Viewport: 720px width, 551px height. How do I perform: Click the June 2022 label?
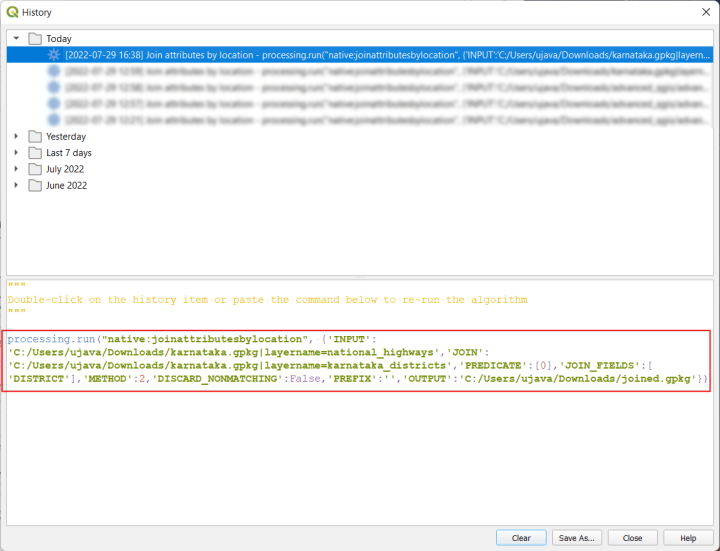pyautogui.click(x=66, y=185)
